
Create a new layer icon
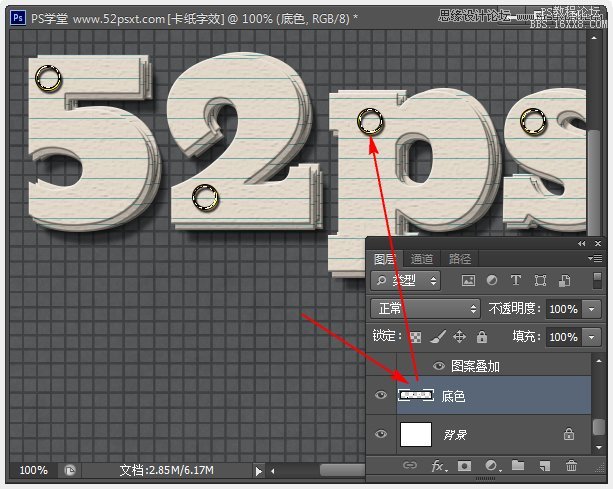coord(545,466)
